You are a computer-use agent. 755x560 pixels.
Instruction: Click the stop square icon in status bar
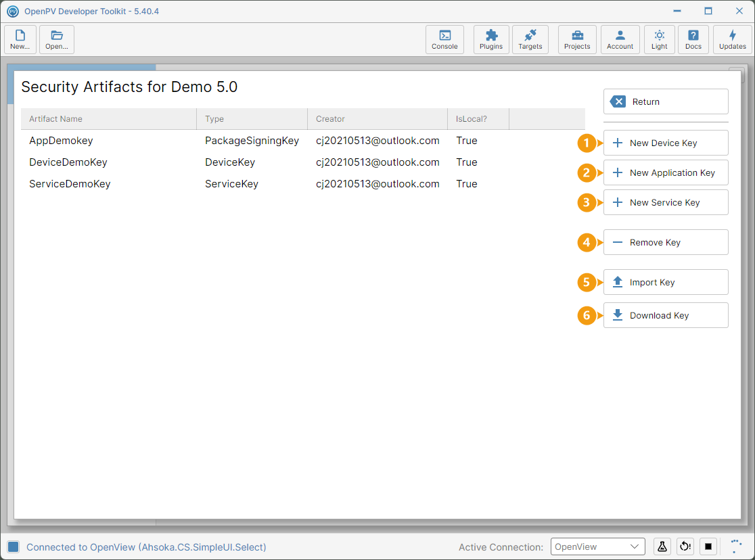(708, 546)
